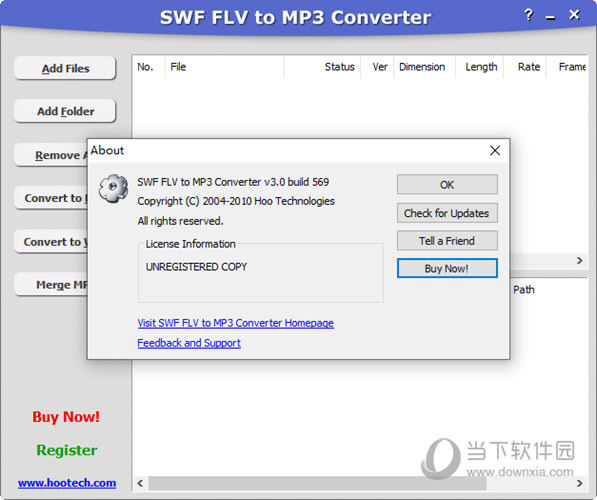
Task: Click the OK button in About dialog
Action: pos(447,185)
